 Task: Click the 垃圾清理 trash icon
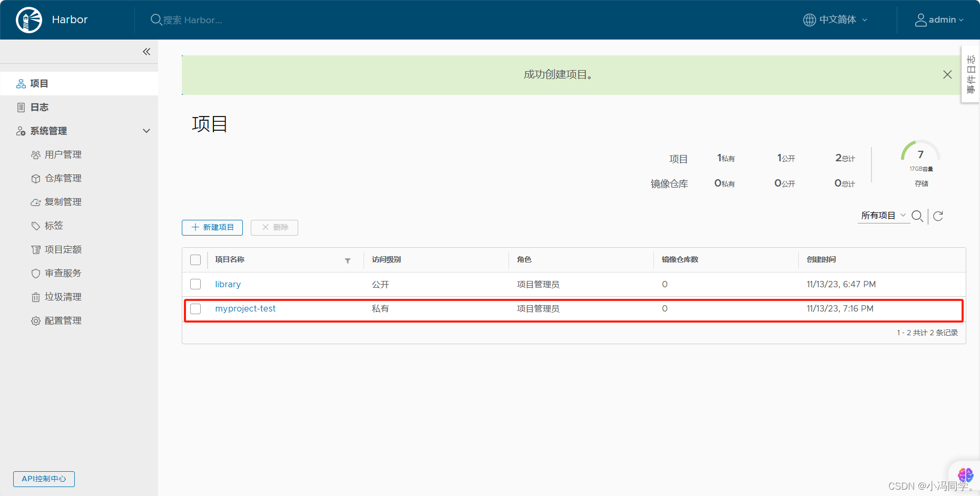[36, 297]
